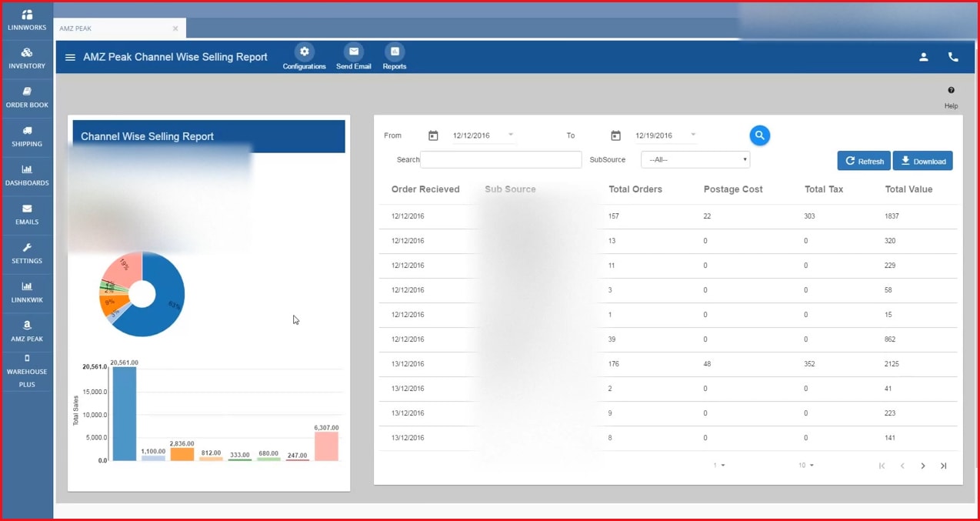The height and width of the screenshot is (521, 980).
Task: Go to Inventory in the sidebar
Action: coord(27,59)
